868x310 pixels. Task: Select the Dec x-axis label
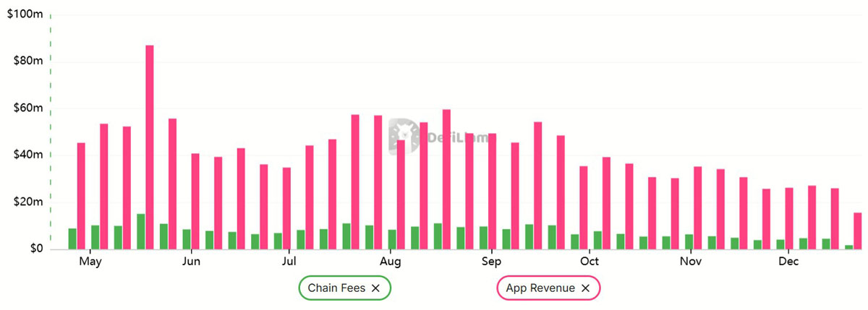click(788, 262)
